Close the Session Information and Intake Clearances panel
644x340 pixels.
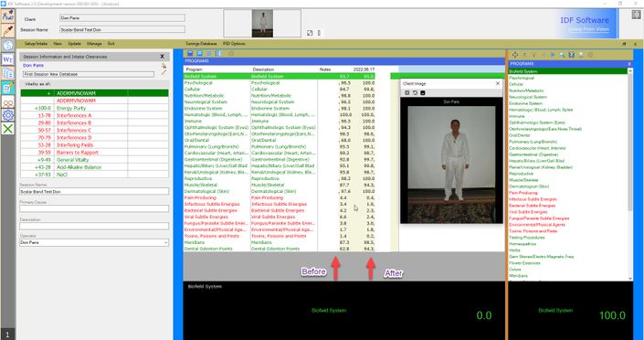163,57
